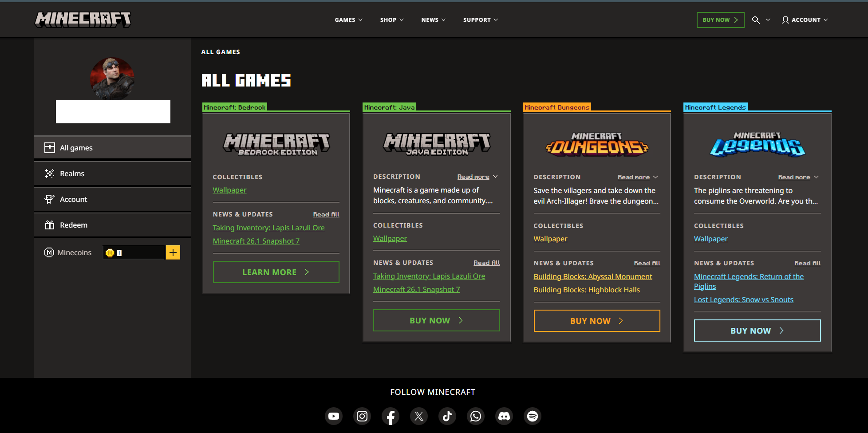Open Building Blocks: Highblock Halls article
868x433 pixels.
click(x=587, y=290)
